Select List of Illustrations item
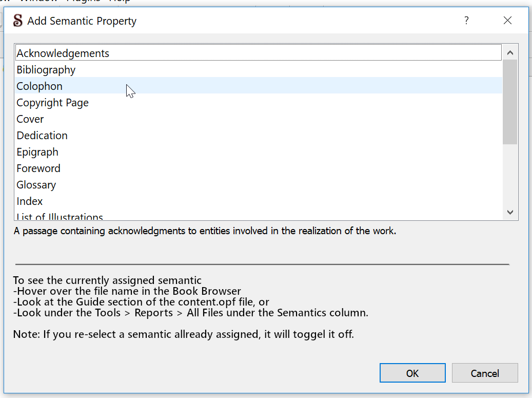The width and height of the screenshot is (532, 398). pos(60,217)
